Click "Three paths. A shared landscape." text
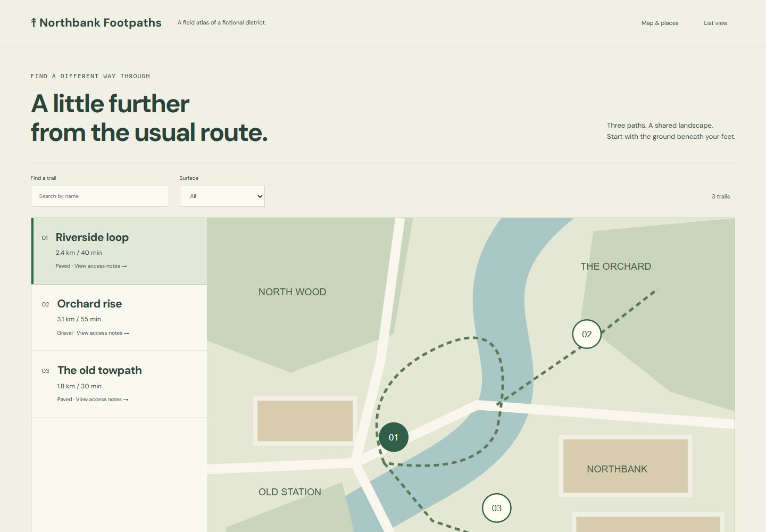 pyautogui.click(x=660, y=126)
